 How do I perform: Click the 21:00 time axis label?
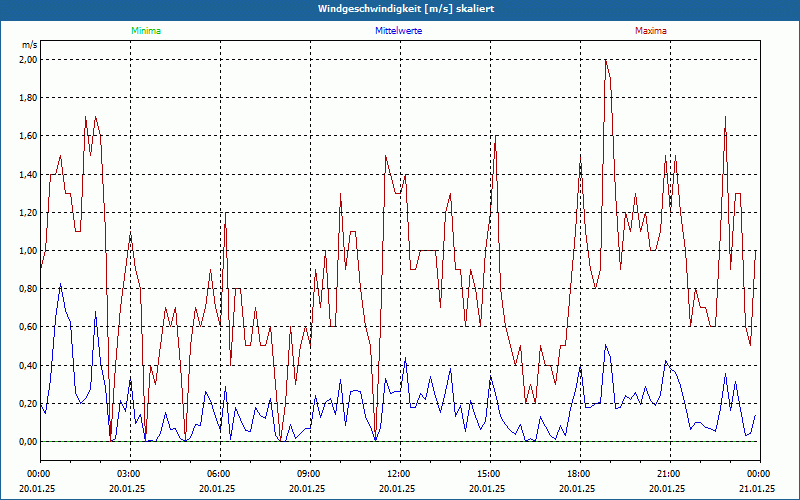point(670,474)
